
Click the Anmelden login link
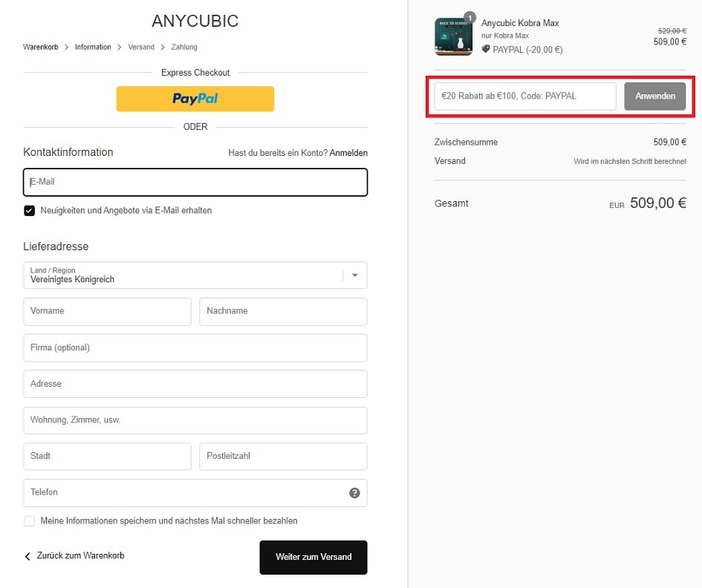tap(348, 153)
